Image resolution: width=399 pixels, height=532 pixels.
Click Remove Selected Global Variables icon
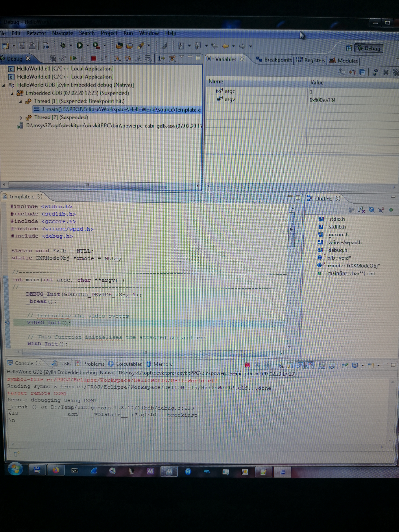(x=386, y=72)
